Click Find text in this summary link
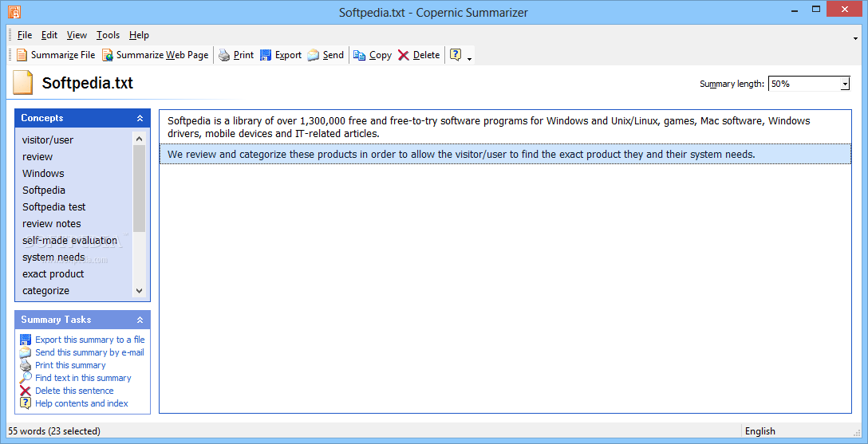 (x=83, y=378)
